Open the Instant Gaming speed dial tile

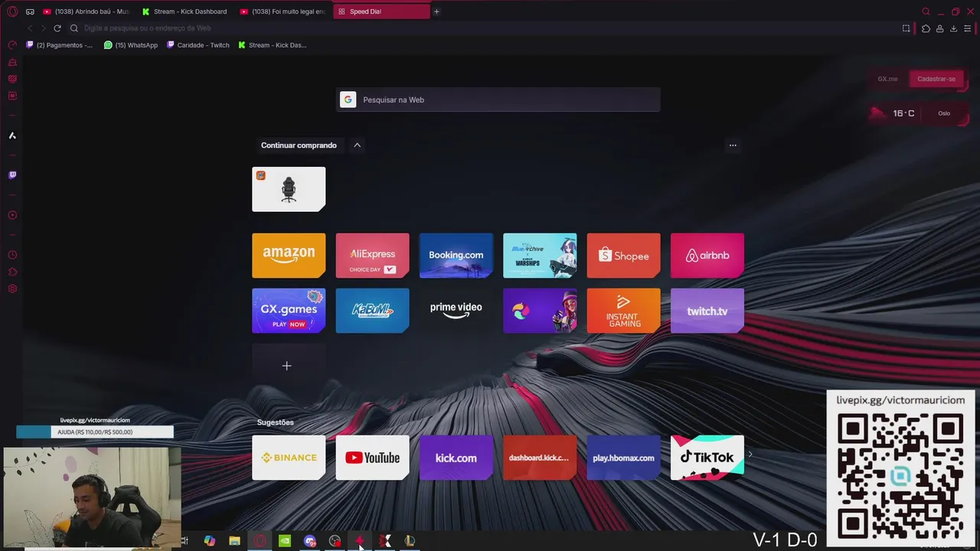point(623,311)
